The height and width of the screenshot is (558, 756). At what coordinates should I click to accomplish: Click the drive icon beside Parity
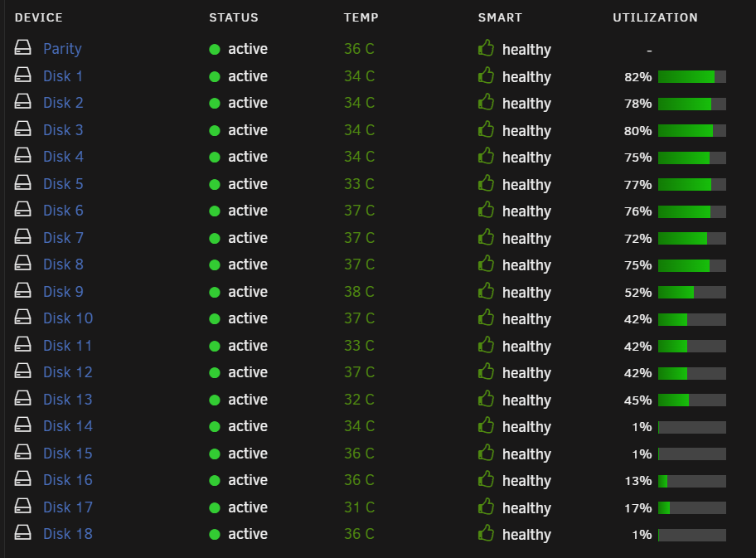pos(22,48)
